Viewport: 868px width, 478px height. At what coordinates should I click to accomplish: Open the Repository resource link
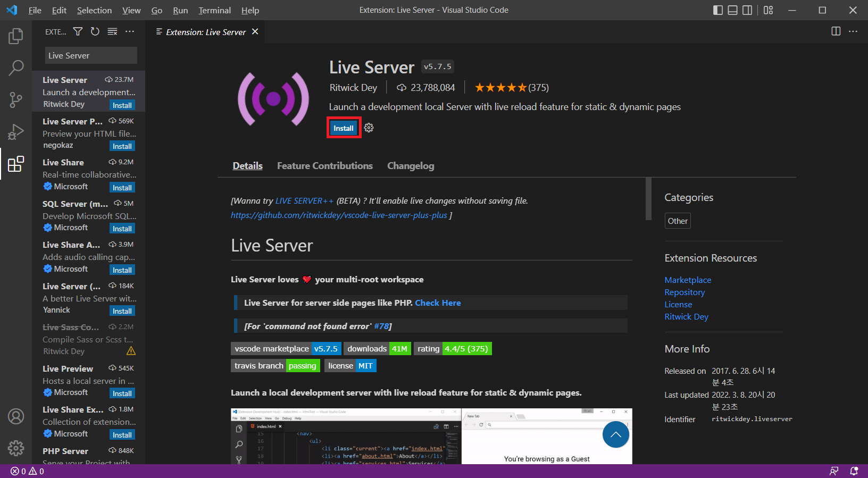point(685,292)
